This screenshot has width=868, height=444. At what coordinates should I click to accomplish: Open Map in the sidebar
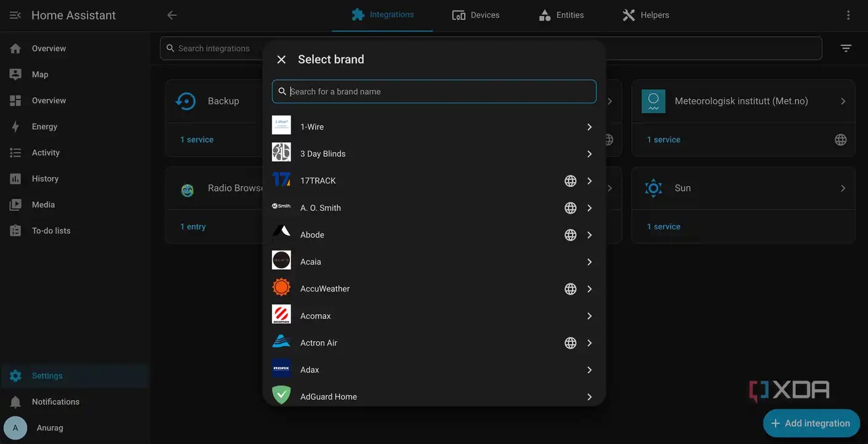coord(75,74)
